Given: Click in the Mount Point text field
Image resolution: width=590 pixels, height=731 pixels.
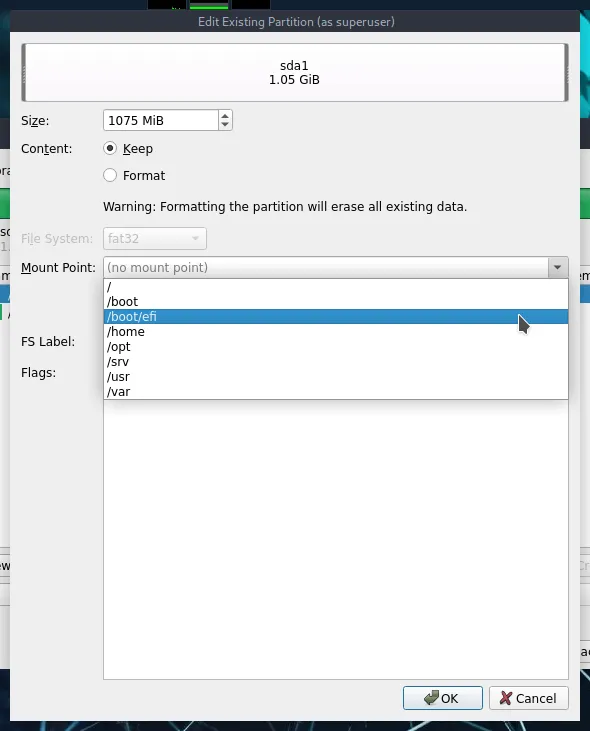Looking at the screenshot, I should click(x=326, y=268).
